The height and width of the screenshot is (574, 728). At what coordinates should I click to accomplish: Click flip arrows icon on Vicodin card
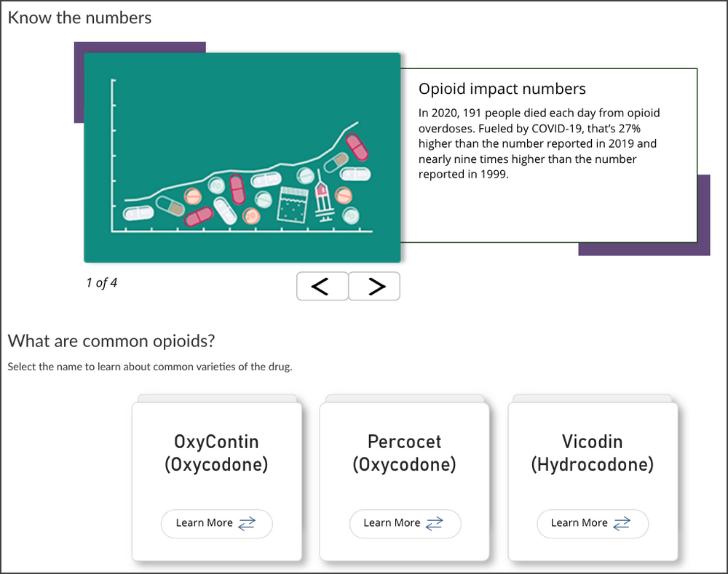(622, 523)
